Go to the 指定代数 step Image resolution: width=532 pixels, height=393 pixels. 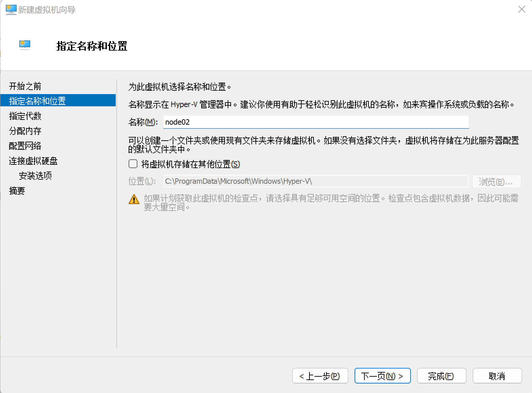point(25,116)
